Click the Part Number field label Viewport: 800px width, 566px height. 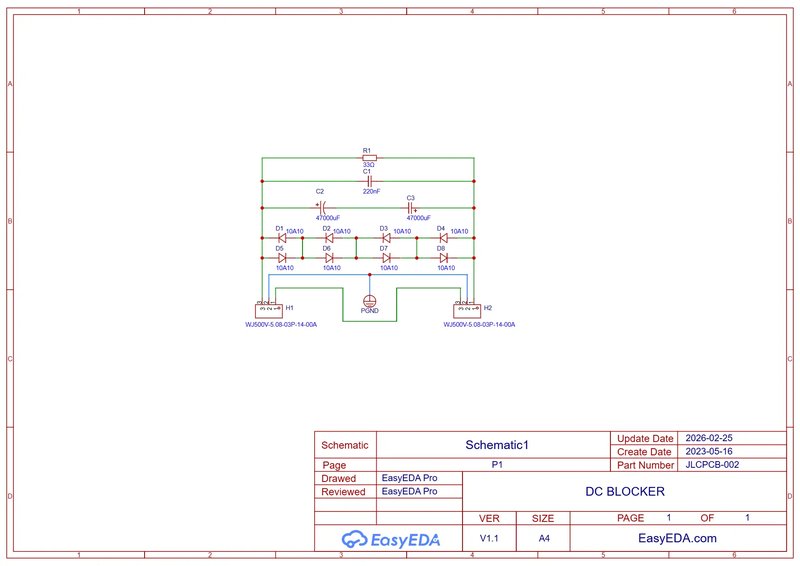point(645,465)
